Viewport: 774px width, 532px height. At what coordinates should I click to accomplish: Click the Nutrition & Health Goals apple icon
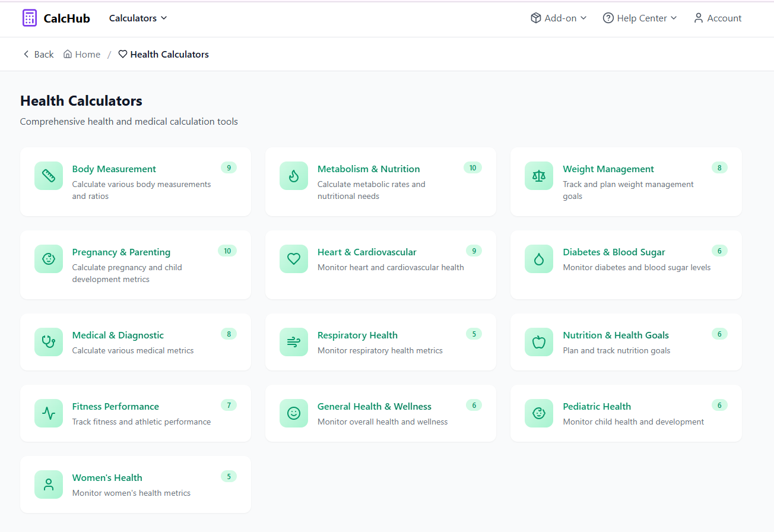click(539, 342)
